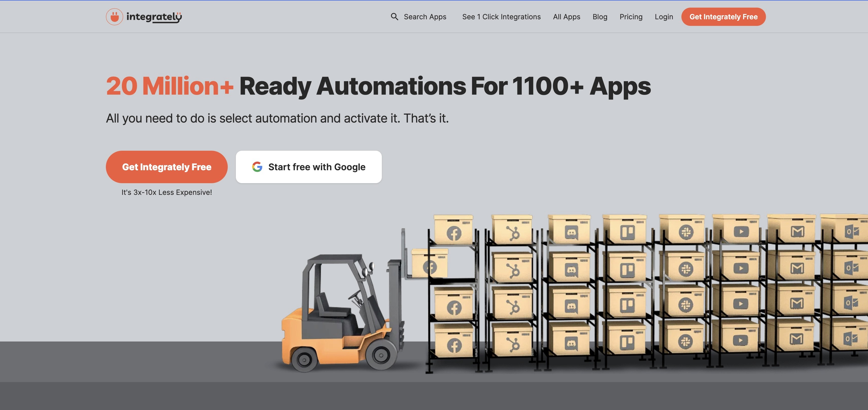Click the Login link
Screen dimensions: 868x410
pyautogui.click(x=663, y=17)
